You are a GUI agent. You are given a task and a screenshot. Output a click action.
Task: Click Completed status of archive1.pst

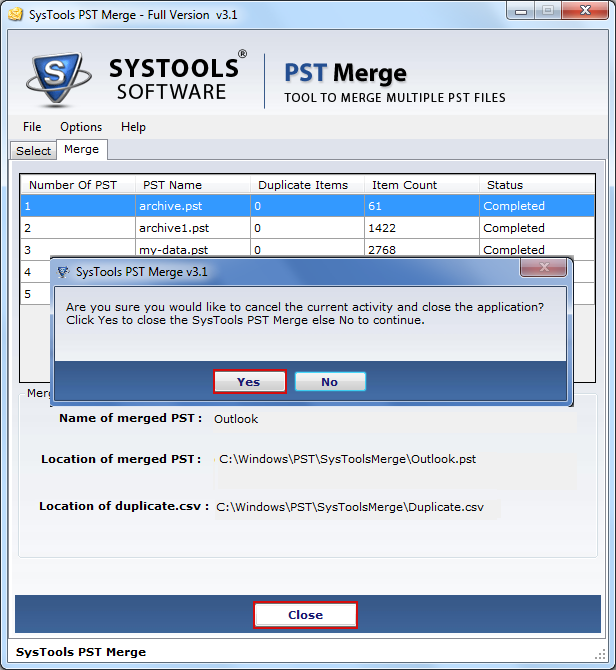pos(537,228)
